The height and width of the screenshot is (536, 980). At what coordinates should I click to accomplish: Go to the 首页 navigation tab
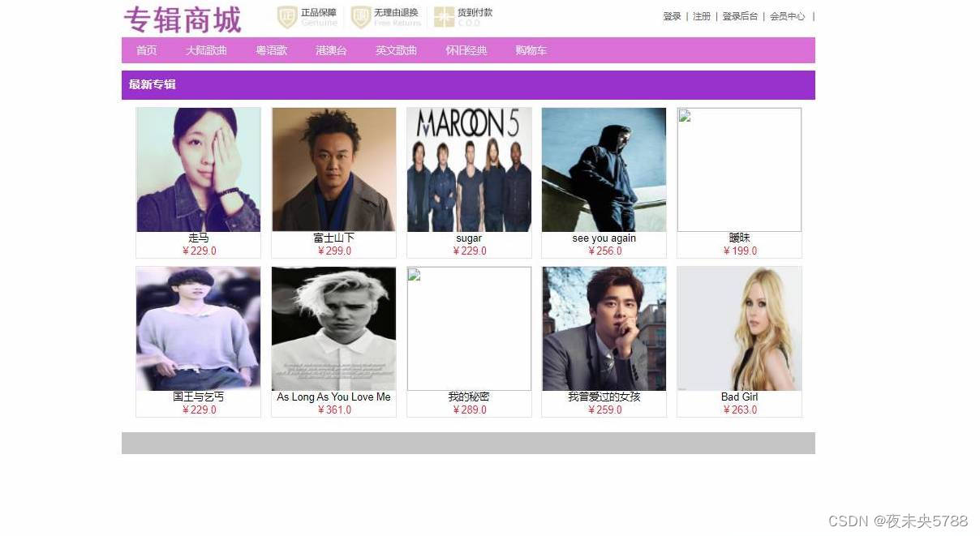147,50
